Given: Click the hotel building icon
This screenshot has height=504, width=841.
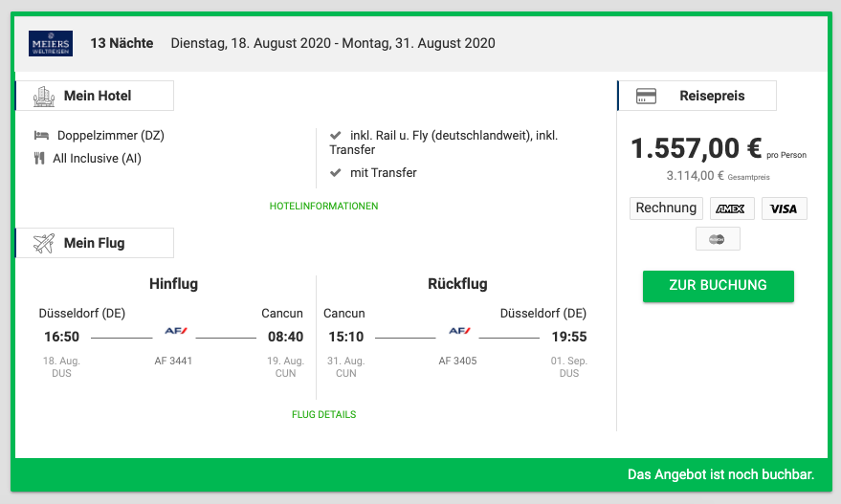Looking at the screenshot, I should (44, 96).
